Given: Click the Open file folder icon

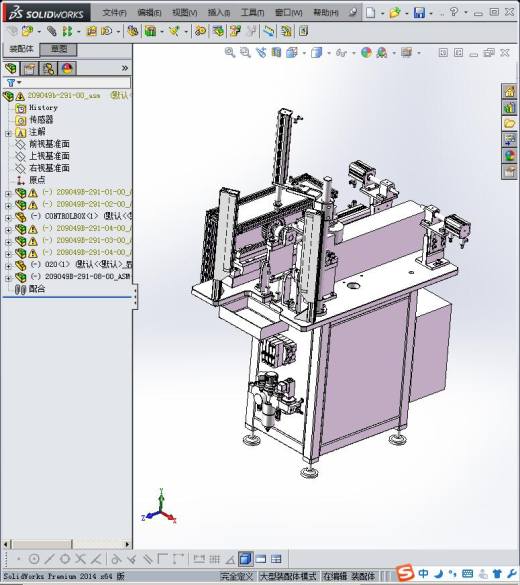Looking at the screenshot, I should 395,13.
